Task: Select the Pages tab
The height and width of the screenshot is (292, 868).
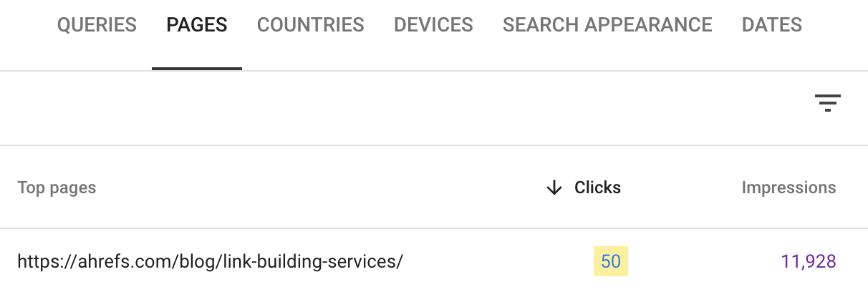Action: (x=197, y=26)
